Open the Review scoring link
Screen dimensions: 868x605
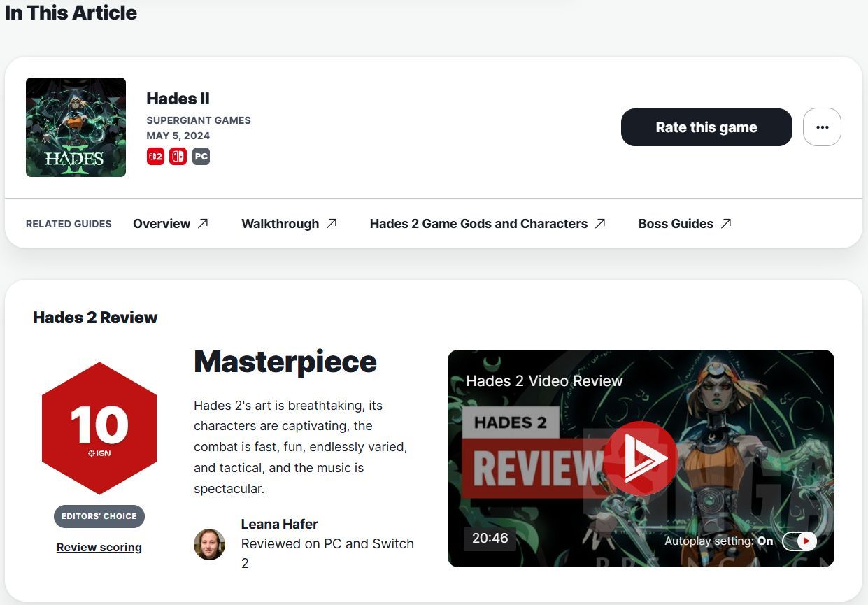[99, 547]
